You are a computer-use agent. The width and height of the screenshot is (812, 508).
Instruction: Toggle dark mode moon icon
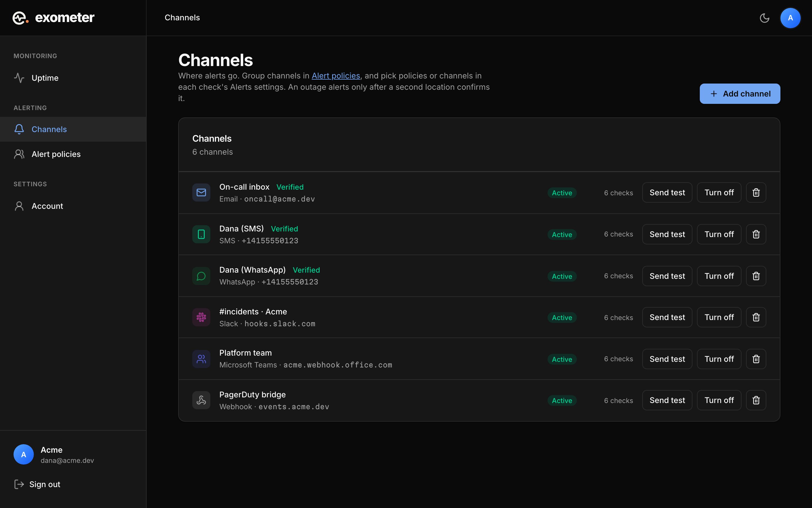click(764, 18)
